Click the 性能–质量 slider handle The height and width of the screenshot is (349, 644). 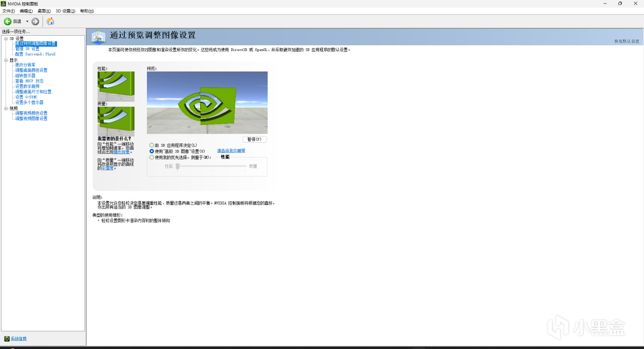coord(178,166)
